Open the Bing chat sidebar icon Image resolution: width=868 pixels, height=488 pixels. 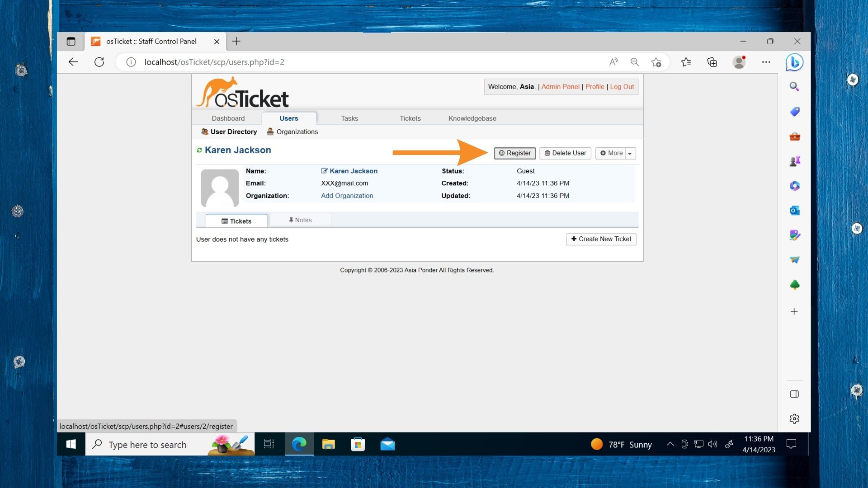tap(794, 62)
